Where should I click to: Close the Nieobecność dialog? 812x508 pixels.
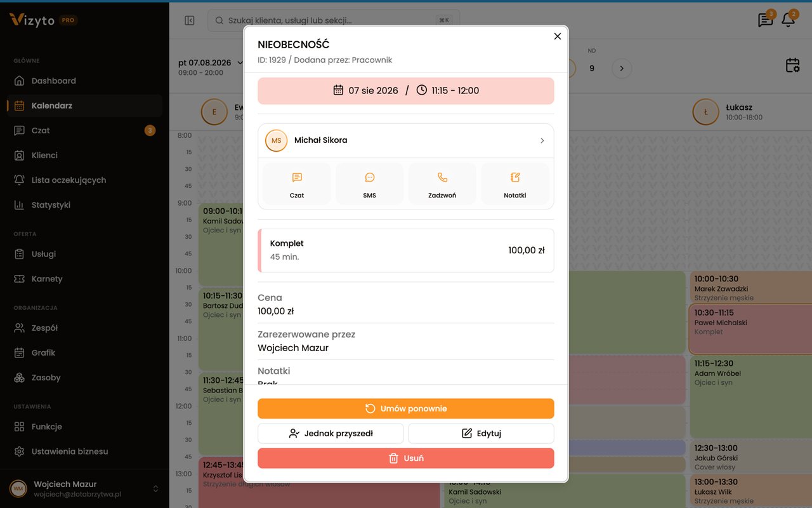pyautogui.click(x=558, y=36)
